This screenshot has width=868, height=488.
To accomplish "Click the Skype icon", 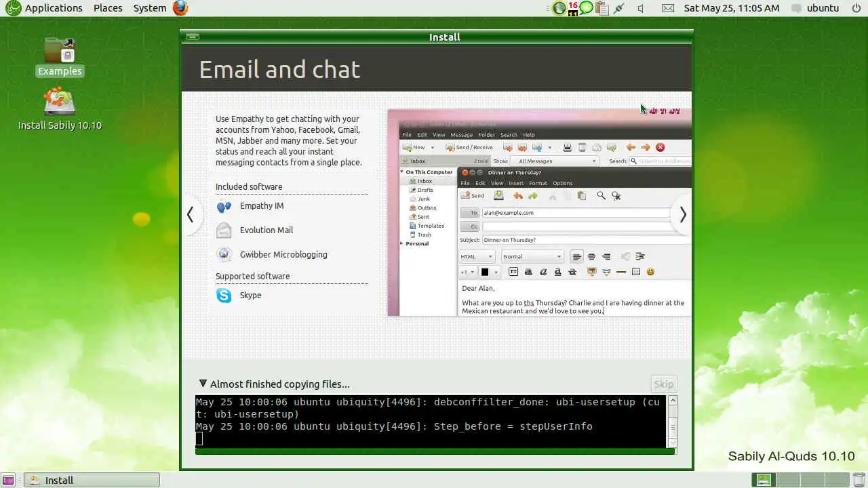I will point(224,296).
